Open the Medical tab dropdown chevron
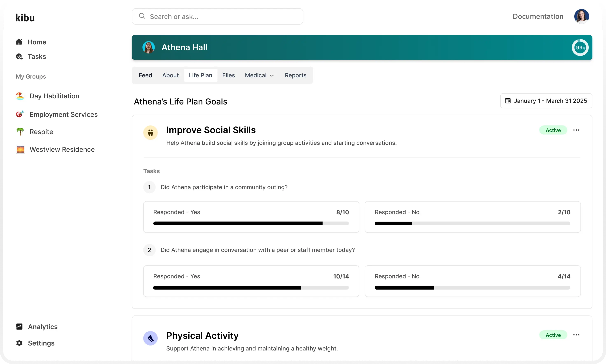The image size is (606, 364). click(x=272, y=75)
